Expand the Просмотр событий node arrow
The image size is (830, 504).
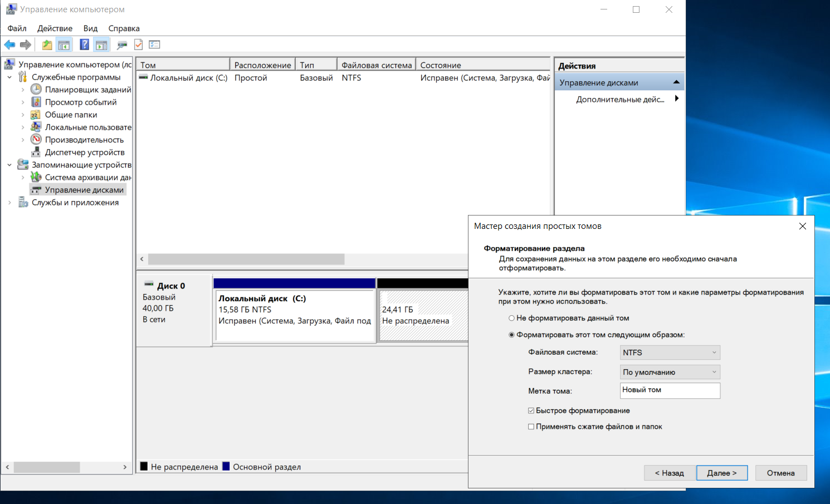(x=23, y=102)
